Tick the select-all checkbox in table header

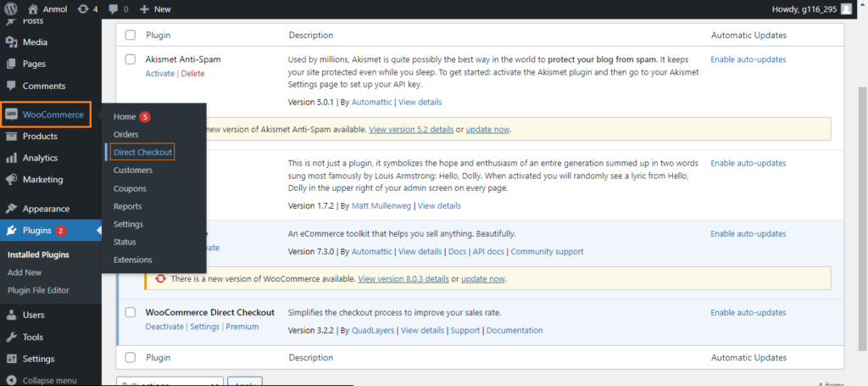pos(130,35)
